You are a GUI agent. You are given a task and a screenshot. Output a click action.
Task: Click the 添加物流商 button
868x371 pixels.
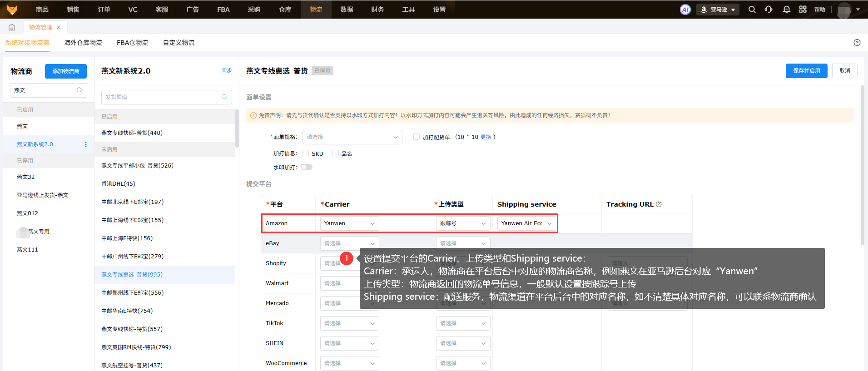(66, 71)
